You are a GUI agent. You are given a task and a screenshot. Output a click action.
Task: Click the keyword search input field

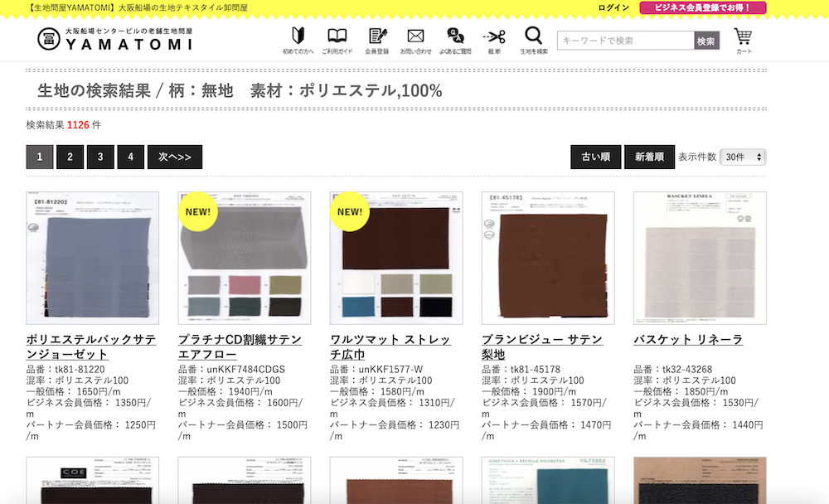click(625, 41)
